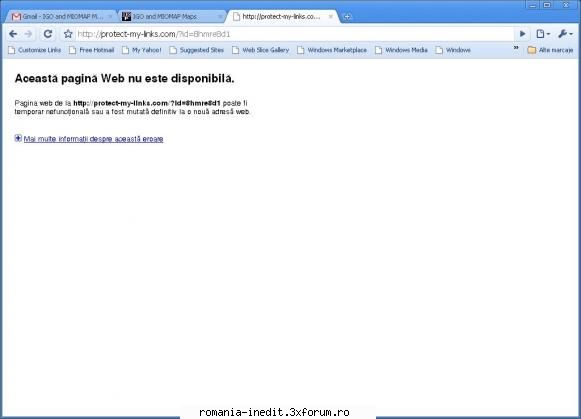This screenshot has width=581, height=419.
Task: Click the Forward navigation arrow
Action: tap(29, 34)
